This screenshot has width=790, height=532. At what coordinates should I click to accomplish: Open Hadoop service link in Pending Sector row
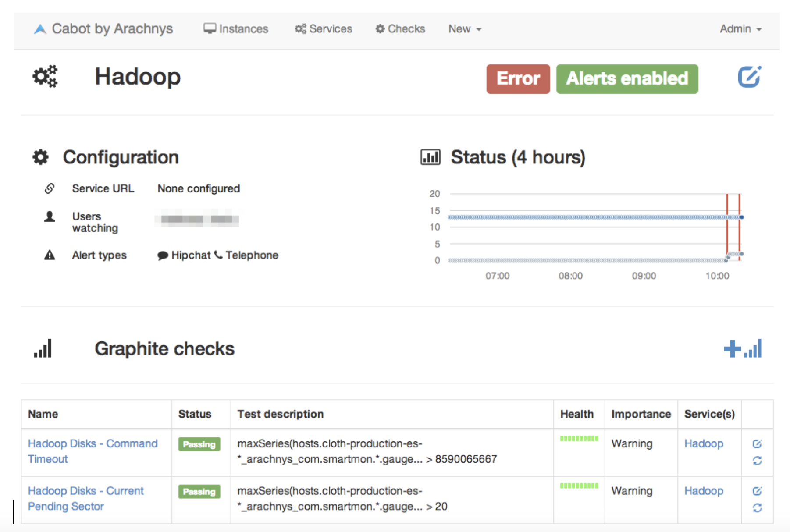click(x=704, y=491)
